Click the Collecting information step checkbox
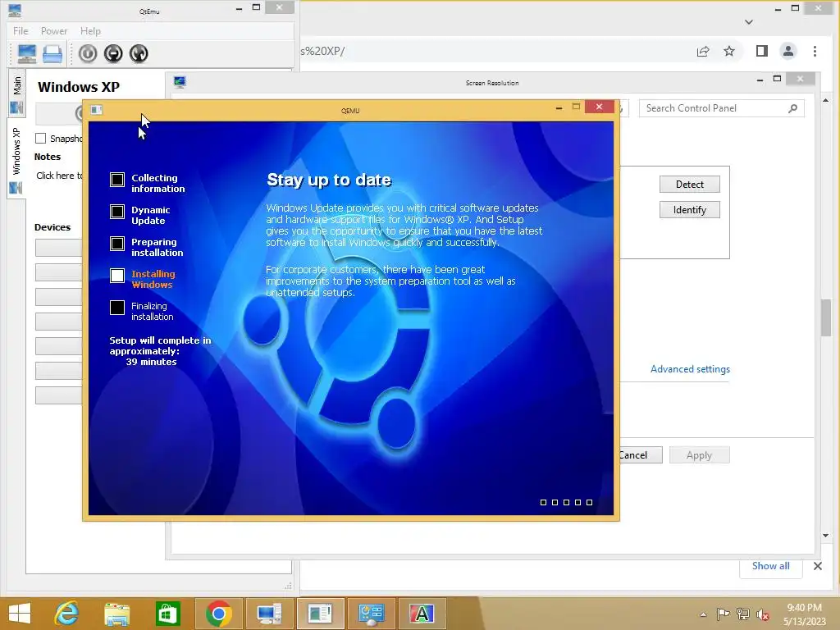840x630 pixels. 117,180
